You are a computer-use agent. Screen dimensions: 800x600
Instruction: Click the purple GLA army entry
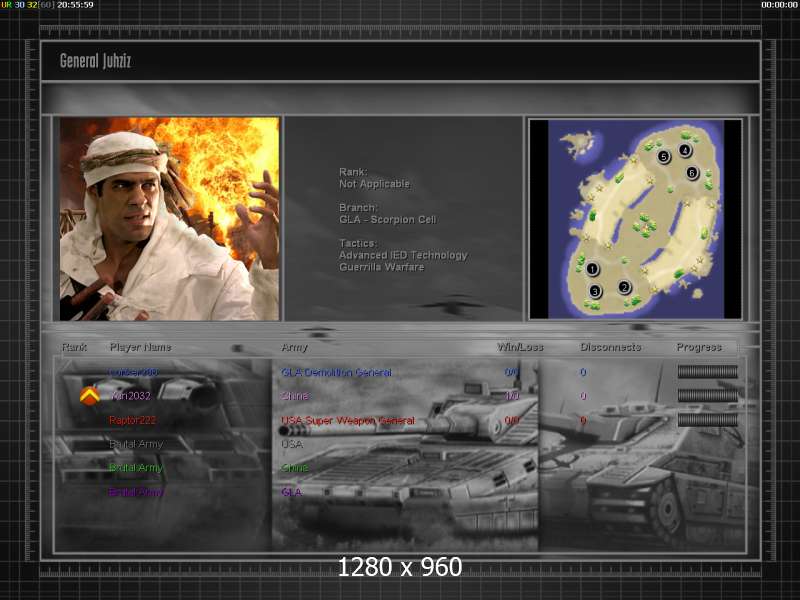[x=291, y=492]
